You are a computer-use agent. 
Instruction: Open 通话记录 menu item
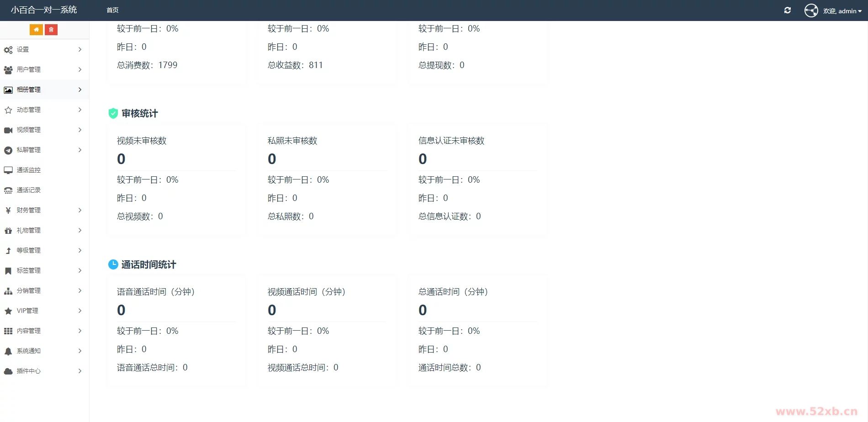point(28,190)
